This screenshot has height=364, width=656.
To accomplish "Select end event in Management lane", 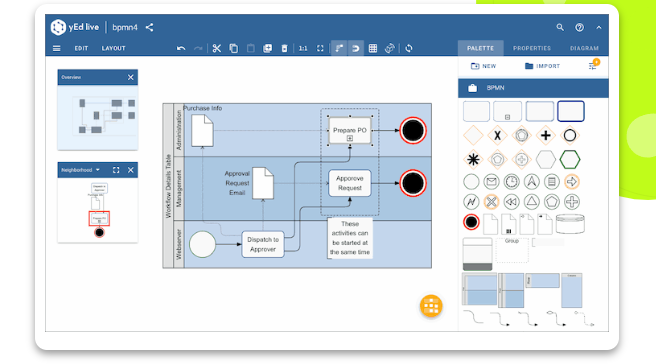I will click(413, 183).
